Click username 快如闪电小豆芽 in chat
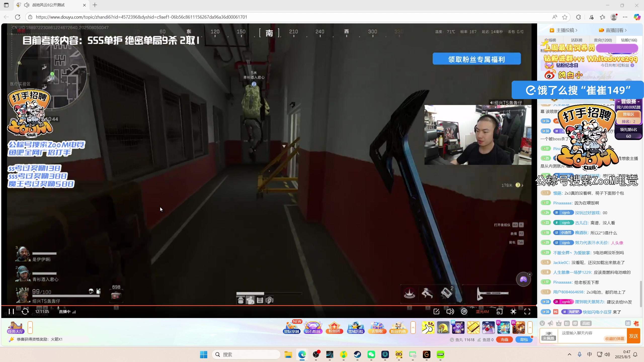 tap(597, 312)
